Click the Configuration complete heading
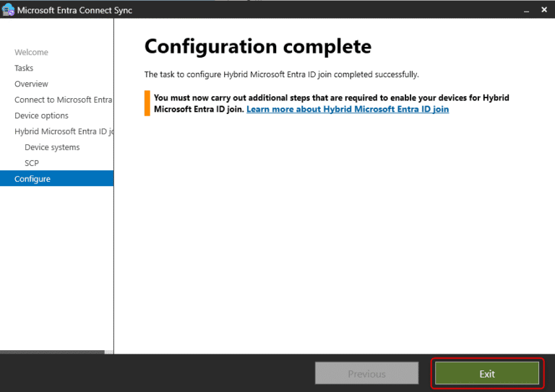 click(258, 47)
